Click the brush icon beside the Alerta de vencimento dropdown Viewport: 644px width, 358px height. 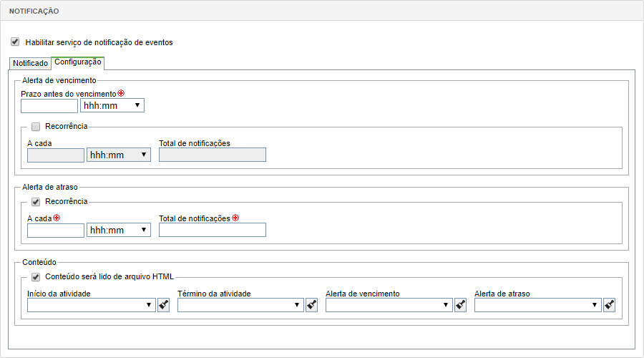(x=460, y=305)
